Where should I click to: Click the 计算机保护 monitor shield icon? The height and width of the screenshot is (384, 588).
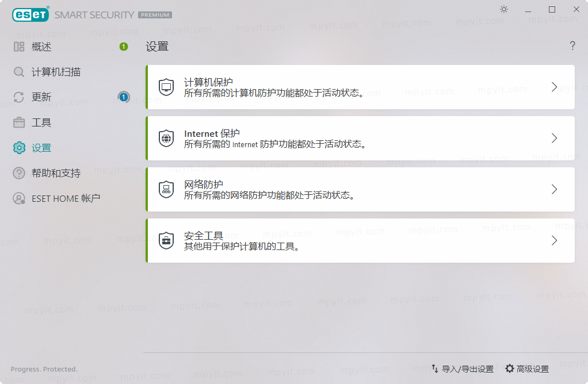tap(166, 87)
